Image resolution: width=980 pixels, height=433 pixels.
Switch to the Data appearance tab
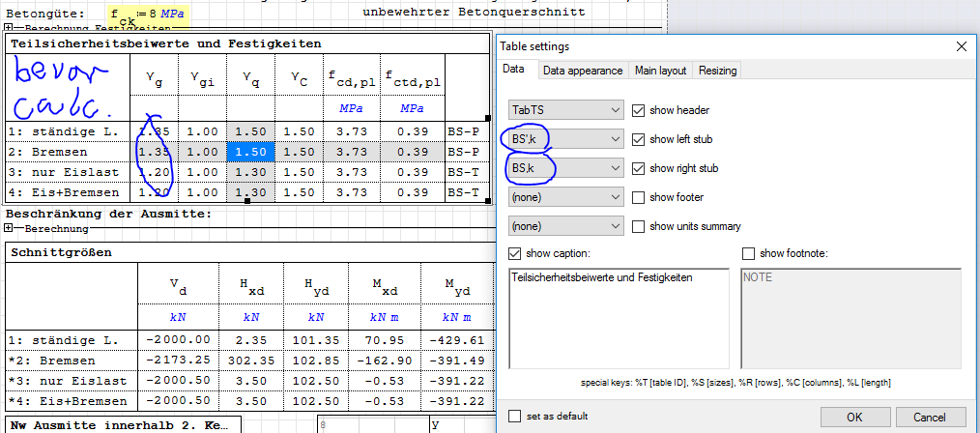point(582,71)
